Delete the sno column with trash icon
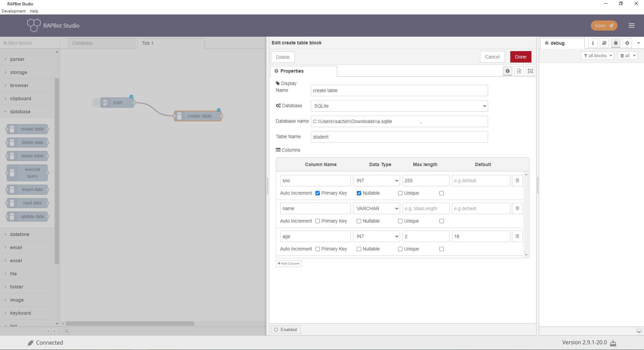 click(517, 181)
